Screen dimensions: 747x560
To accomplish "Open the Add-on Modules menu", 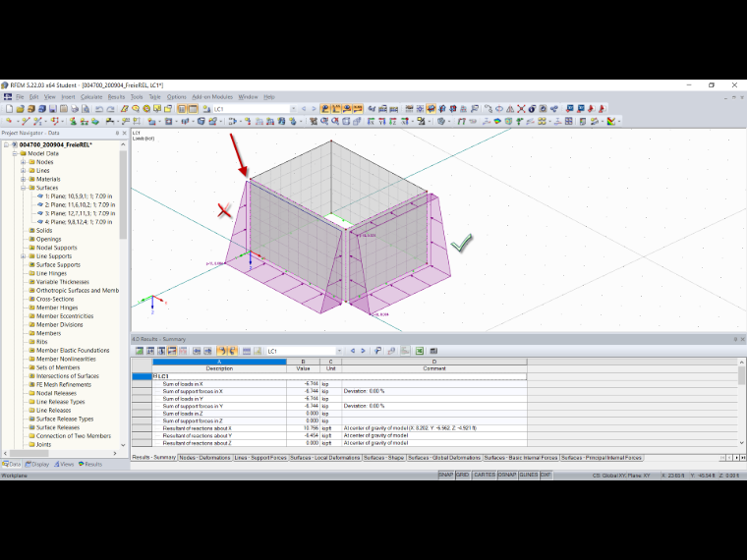I will [212, 97].
